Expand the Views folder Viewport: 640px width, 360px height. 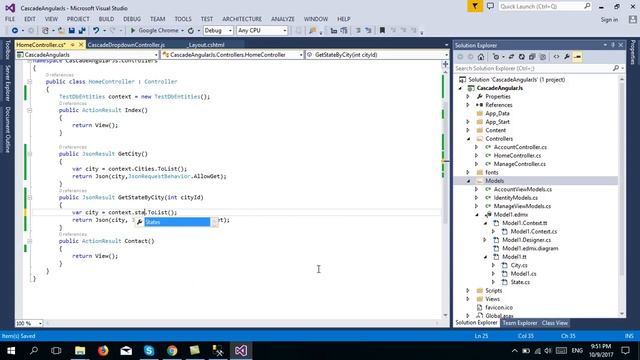(x=468, y=299)
